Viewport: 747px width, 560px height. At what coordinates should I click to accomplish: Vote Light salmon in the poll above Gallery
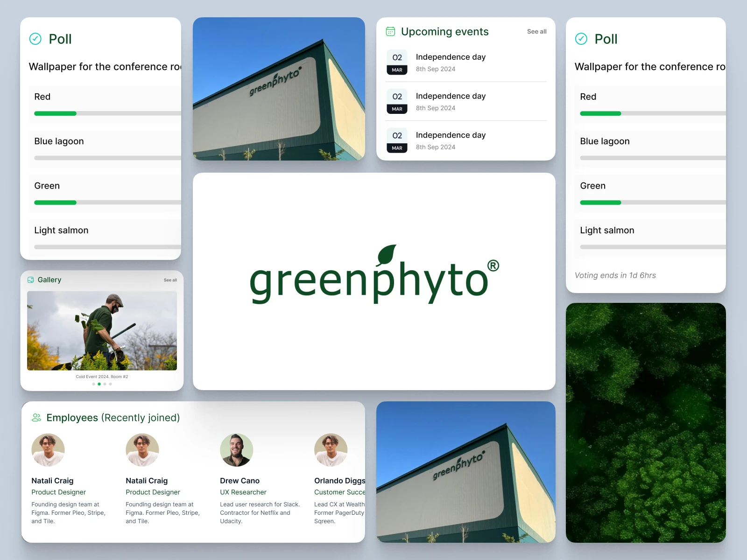click(x=105, y=237)
